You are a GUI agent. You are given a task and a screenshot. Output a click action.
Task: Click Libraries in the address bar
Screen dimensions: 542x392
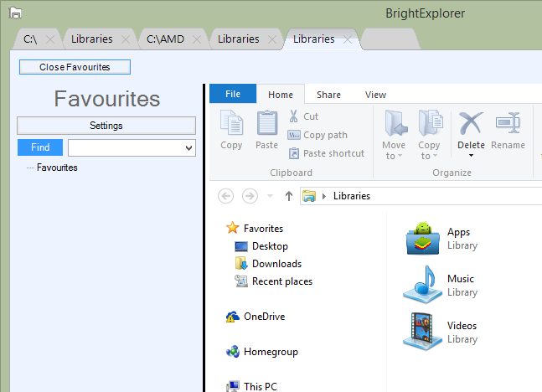pos(352,196)
